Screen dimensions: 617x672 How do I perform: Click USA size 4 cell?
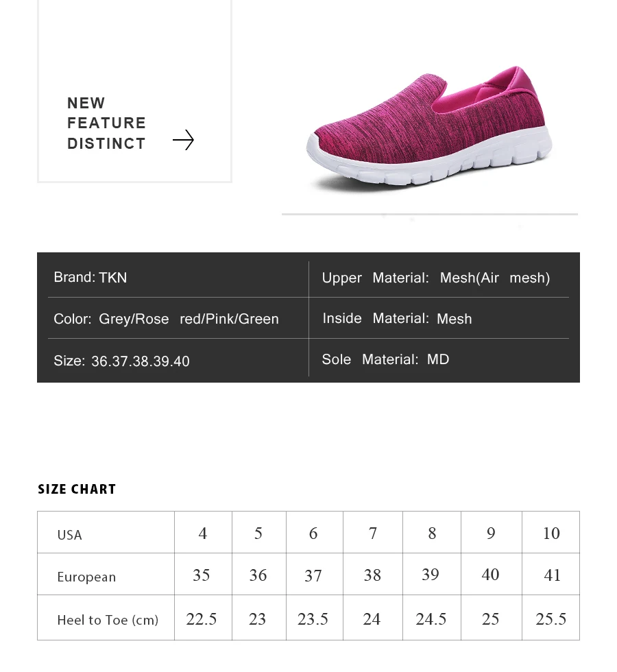click(203, 532)
